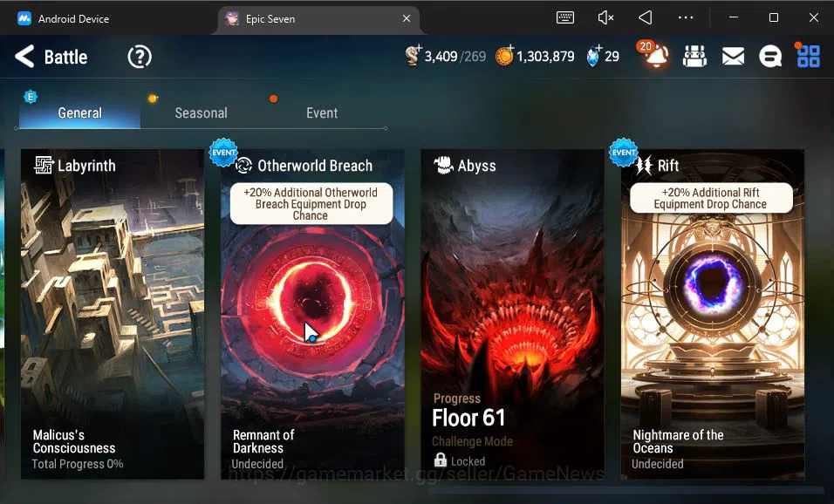Toggle the emulator mute speaker icon
The image size is (834, 504).
click(605, 17)
